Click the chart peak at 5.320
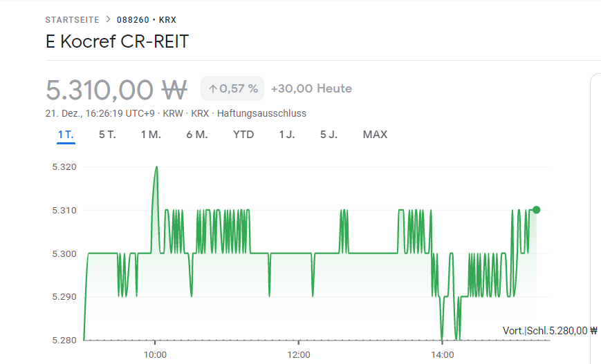This screenshot has width=601, height=364. pos(156,167)
